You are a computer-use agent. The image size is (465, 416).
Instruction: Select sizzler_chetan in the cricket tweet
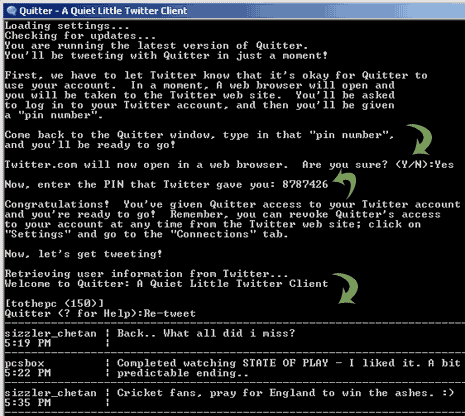[51, 393]
